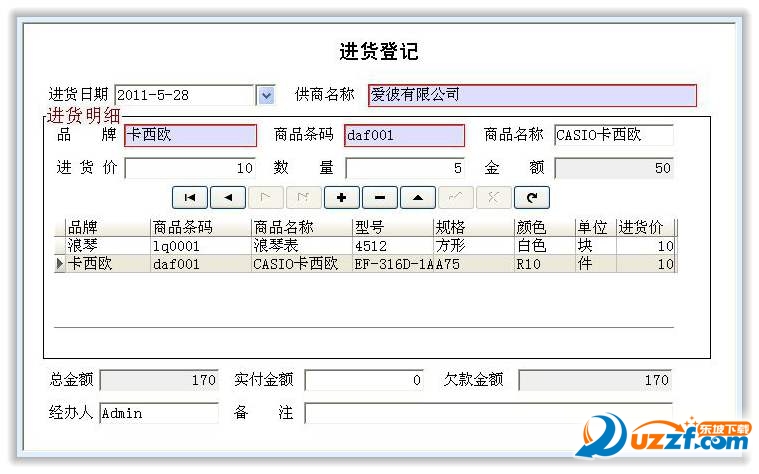Click the disabled cancel X button
Image resolution: width=759 pixels, height=474 pixels.
pos(494,198)
